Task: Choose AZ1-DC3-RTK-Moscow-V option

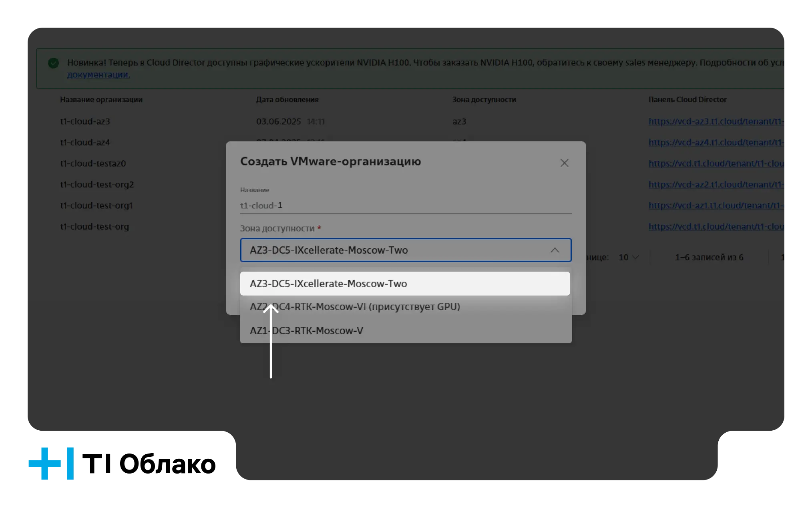Action: [406, 331]
